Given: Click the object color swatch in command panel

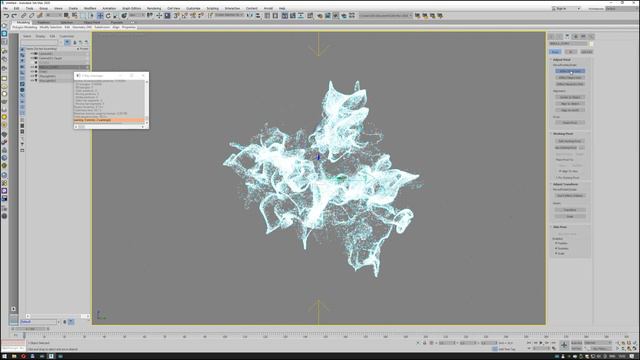Looking at the screenshot, I should [591, 44].
